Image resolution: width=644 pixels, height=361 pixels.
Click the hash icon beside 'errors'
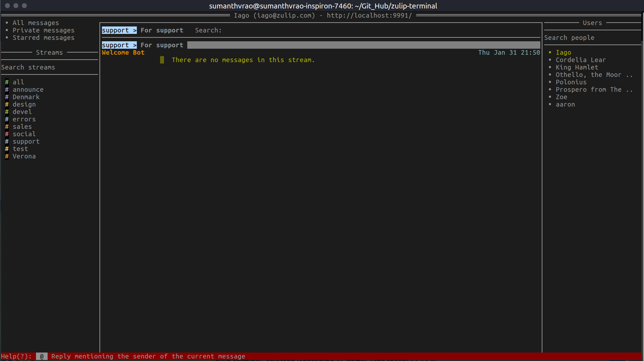point(7,119)
